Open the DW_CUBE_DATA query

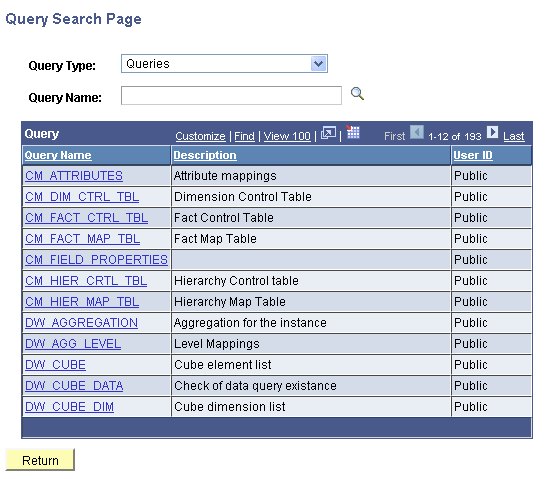tap(74, 386)
